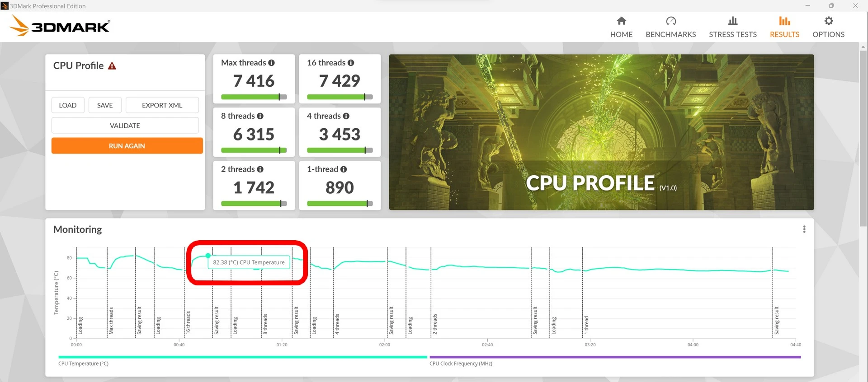
Task: Click the '4 threads' graph marker
Action: pos(337,324)
